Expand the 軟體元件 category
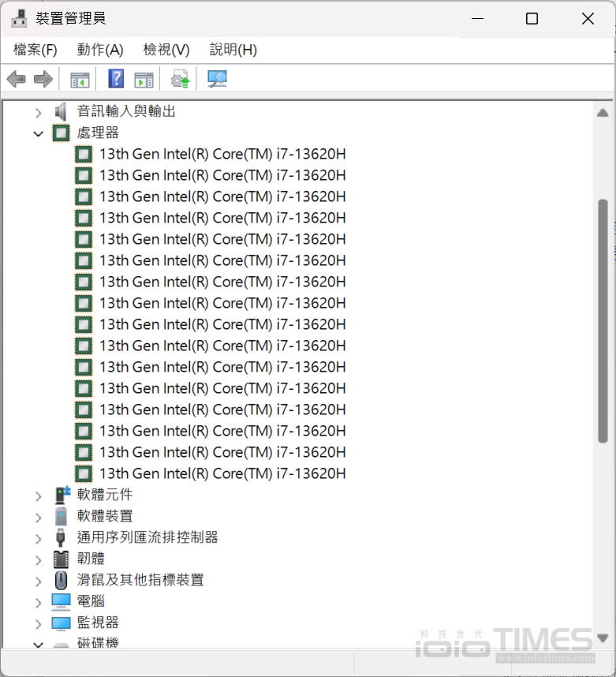The image size is (616, 677). pos(39,496)
